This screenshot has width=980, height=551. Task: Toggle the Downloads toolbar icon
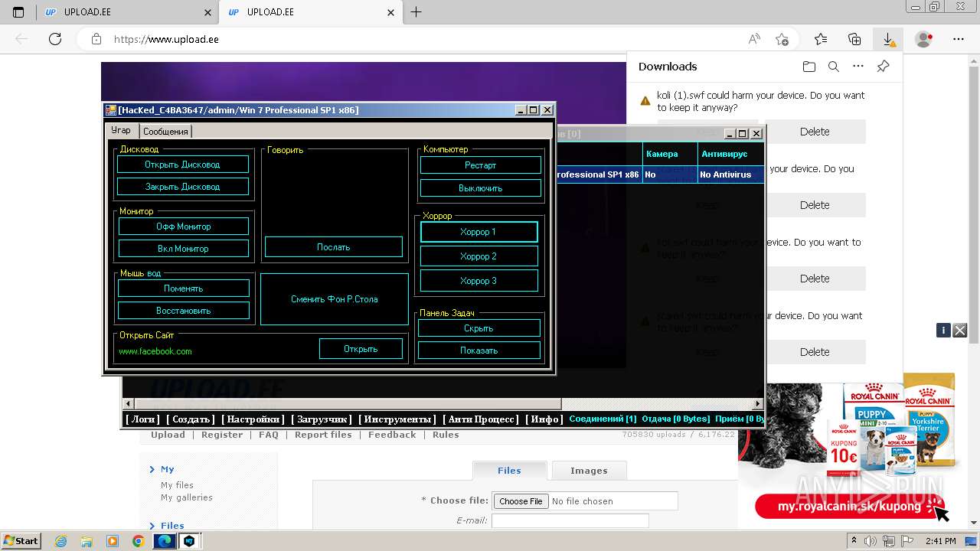[888, 39]
